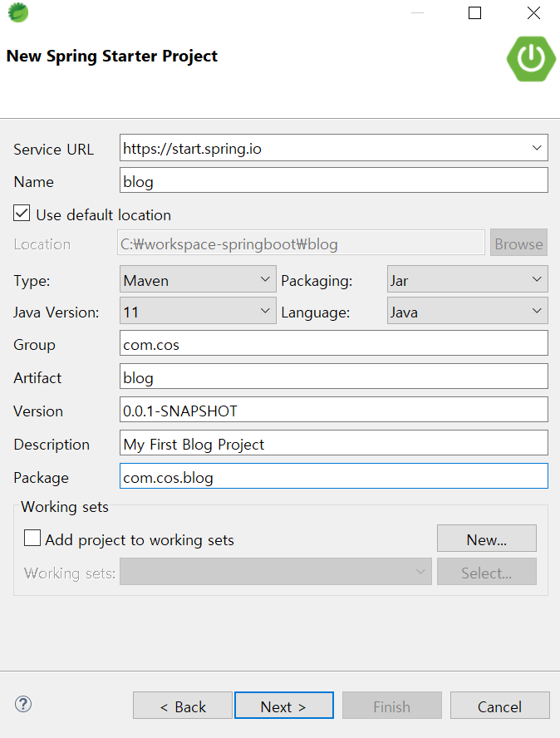
Task: Click the Cancel button
Action: (x=500, y=705)
